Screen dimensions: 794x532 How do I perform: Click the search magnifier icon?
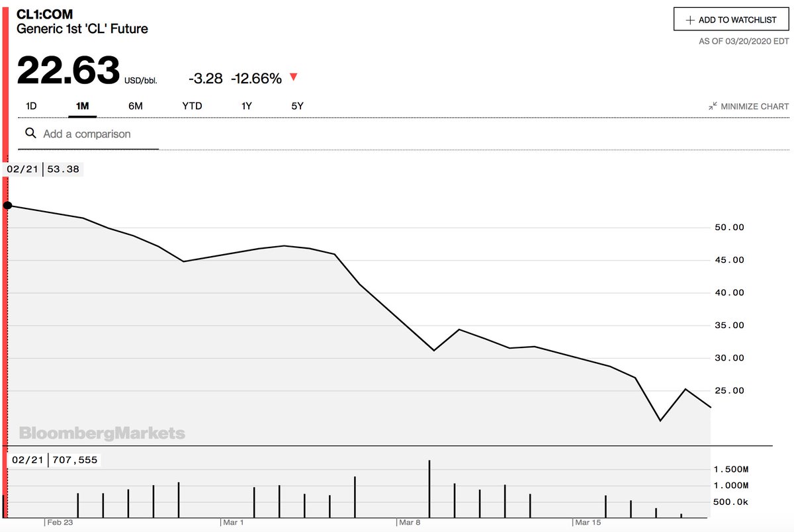click(x=30, y=134)
